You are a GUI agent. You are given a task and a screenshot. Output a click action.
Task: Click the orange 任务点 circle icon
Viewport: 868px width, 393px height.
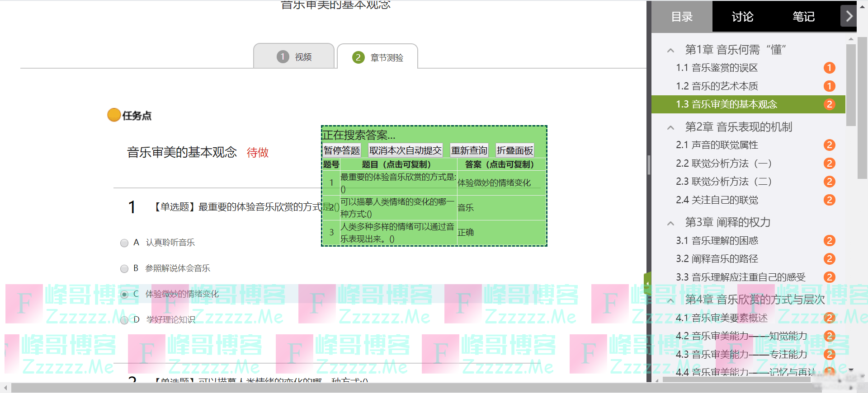[114, 115]
